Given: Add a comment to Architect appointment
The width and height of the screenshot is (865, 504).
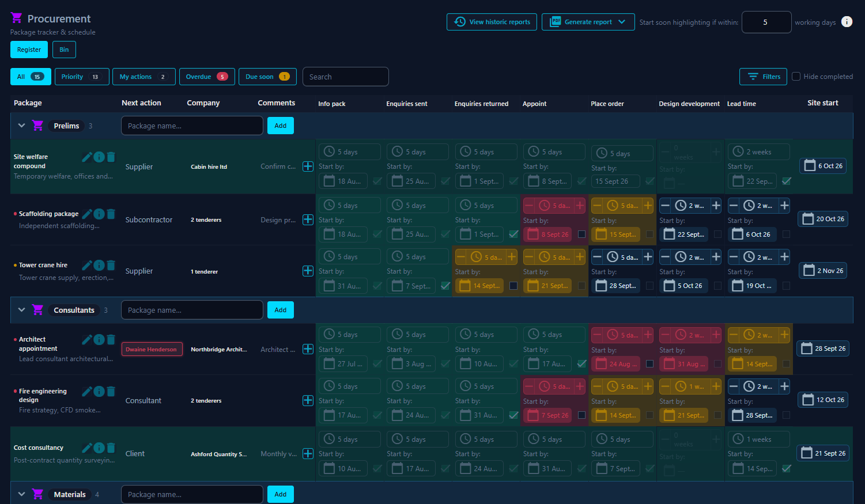Looking at the screenshot, I should (308, 349).
